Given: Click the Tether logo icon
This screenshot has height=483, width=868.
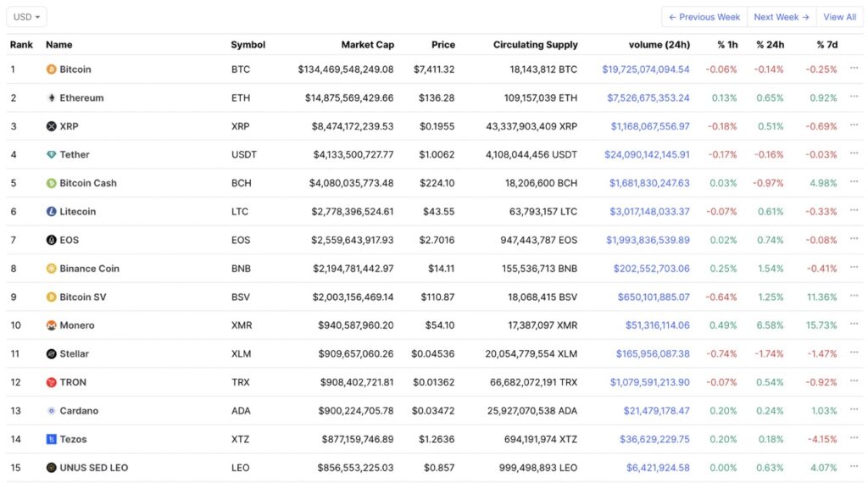Looking at the screenshot, I should tap(51, 154).
